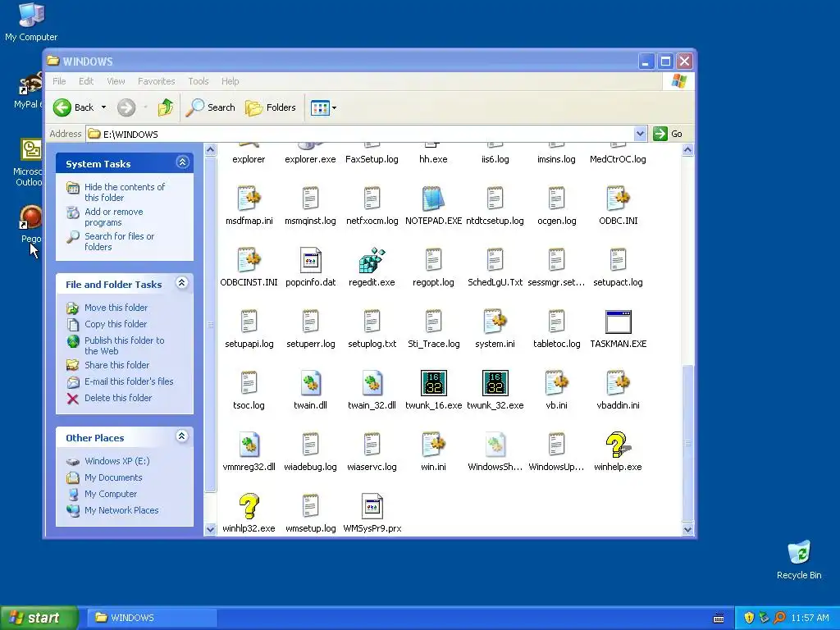
Task: Select the ODBCINST.INI file icon
Action: pyautogui.click(x=249, y=260)
